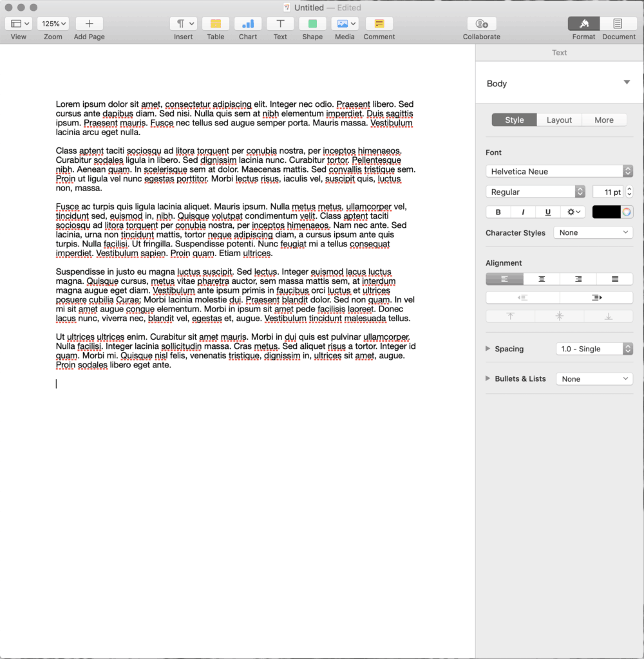Screen dimensions: 644x659
Task: Click 'Fusce' starting third paragraph
Action: (x=68, y=207)
